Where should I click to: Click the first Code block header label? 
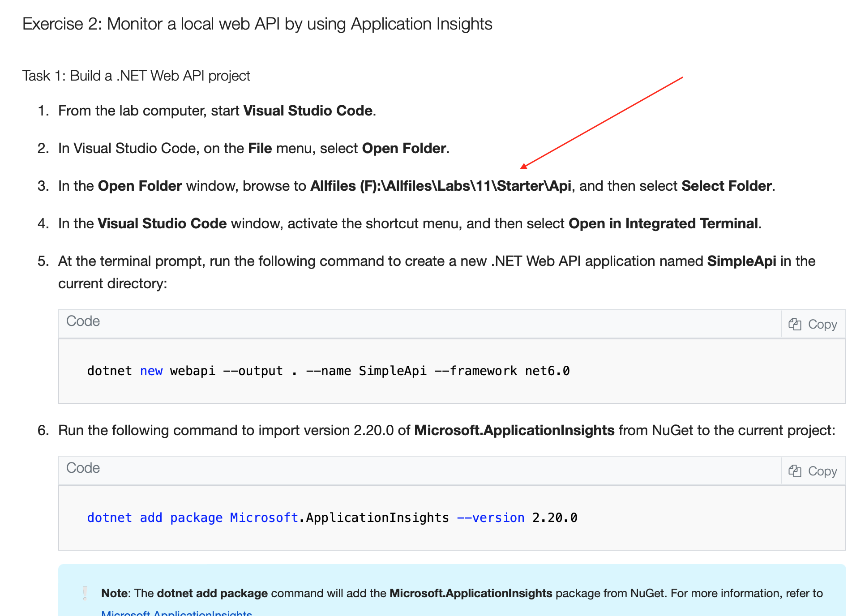(82, 321)
